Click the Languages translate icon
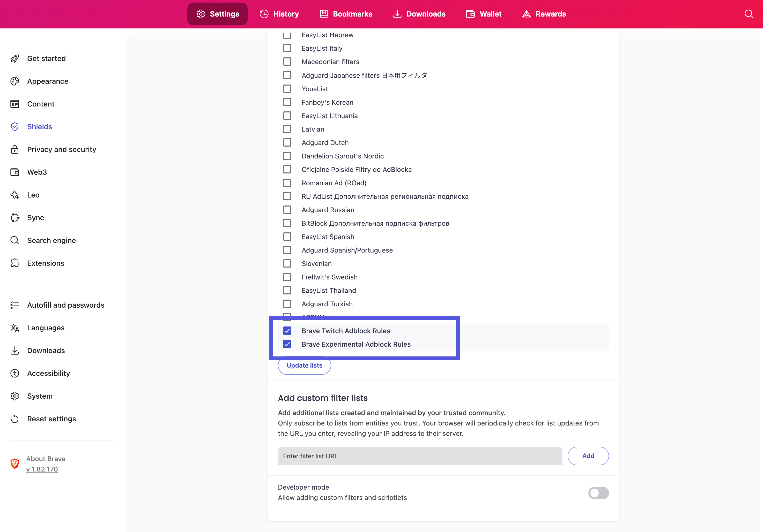This screenshot has height=532, width=763. 15,328
